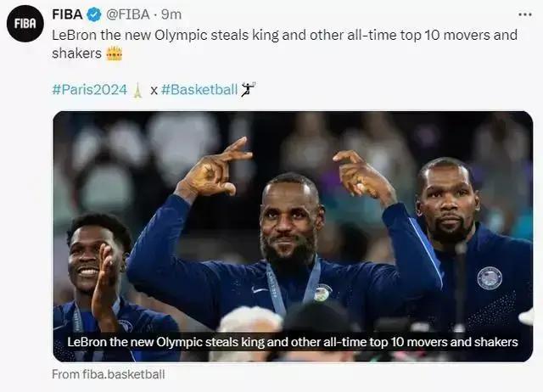This screenshot has height=392, width=543.
Task: Click the "x" between the two hashtags
Action: coord(154,90)
